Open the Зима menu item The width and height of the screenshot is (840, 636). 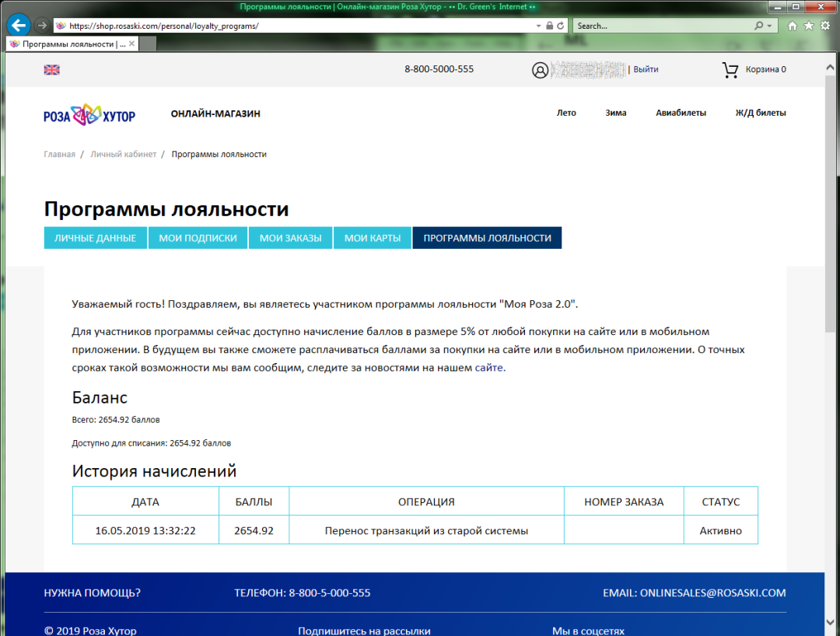(x=615, y=113)
